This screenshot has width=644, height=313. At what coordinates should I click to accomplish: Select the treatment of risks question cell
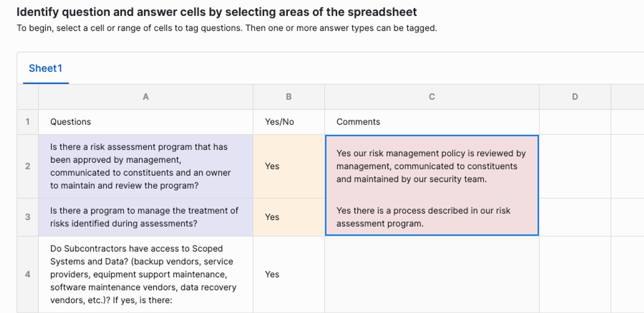pyautogui.click(x=146, y=217)
